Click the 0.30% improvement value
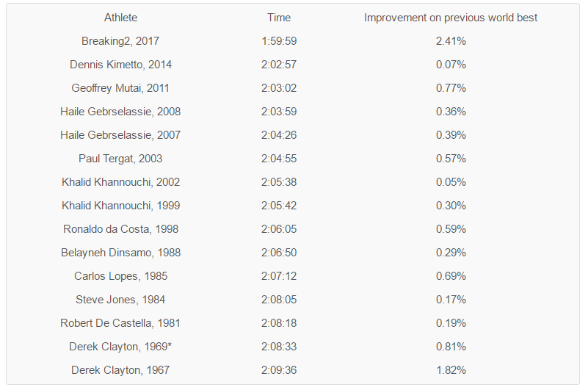 click(x=451, y=206)
